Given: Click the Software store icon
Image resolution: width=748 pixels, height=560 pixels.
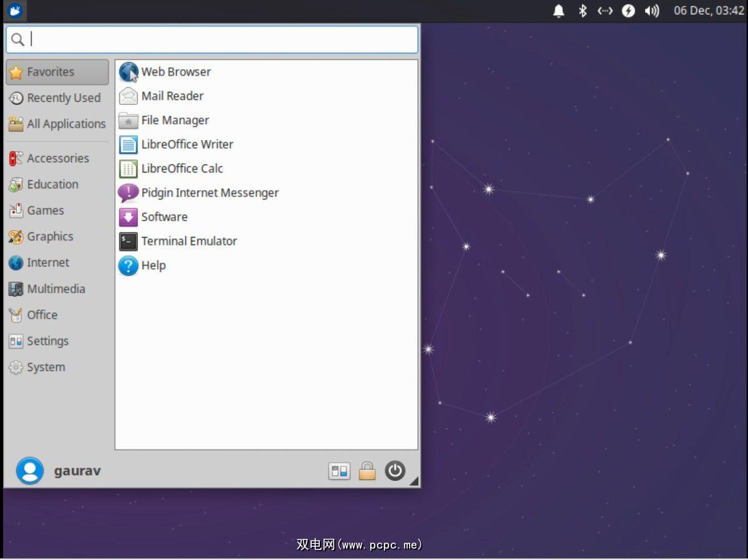Looking at the screenshot, I should coord(128,218).
